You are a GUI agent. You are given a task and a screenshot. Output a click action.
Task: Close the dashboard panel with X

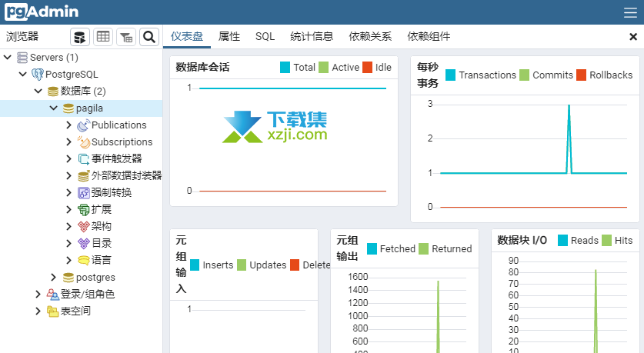(x=633, y=37)
